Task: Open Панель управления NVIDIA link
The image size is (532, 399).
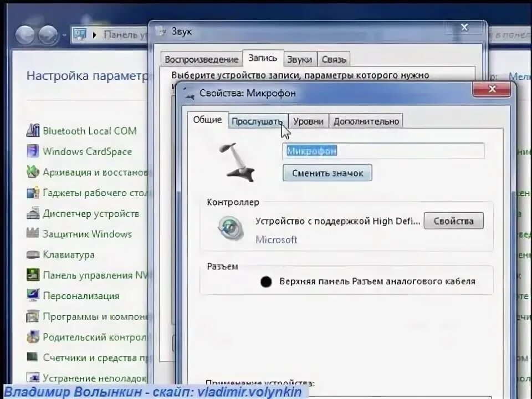Action: 96,275
